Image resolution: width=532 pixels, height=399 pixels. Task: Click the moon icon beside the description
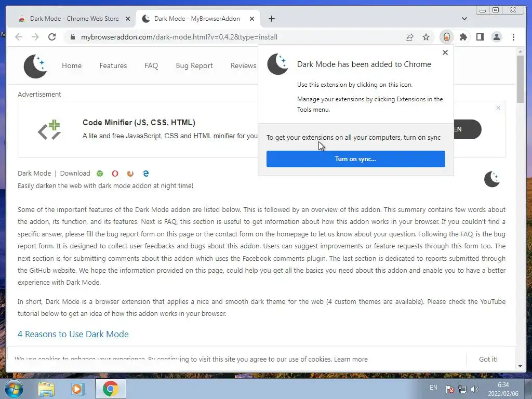492,179
